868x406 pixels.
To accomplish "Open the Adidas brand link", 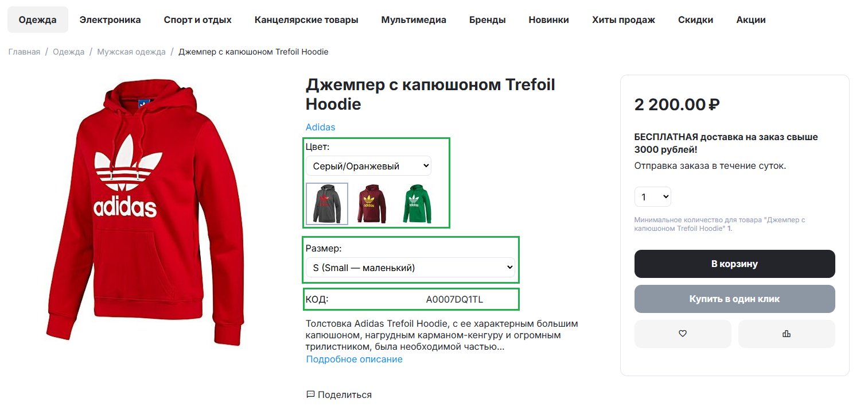I will click(320, 127).
